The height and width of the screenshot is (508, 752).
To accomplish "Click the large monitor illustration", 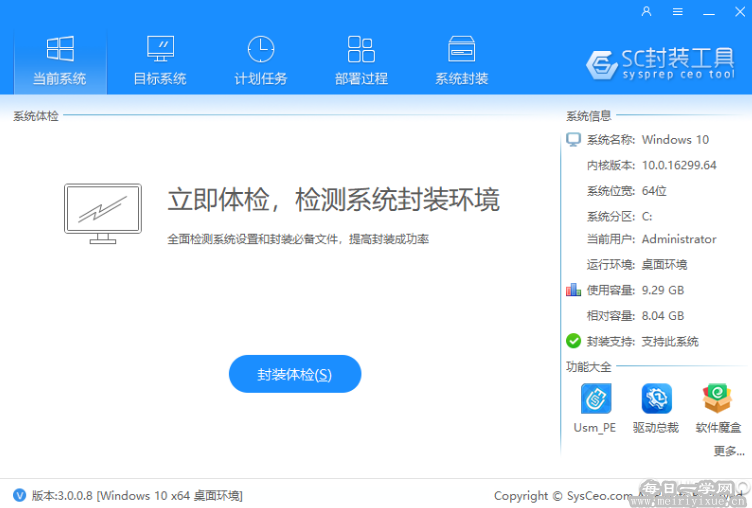I will [x=103, y=213].
